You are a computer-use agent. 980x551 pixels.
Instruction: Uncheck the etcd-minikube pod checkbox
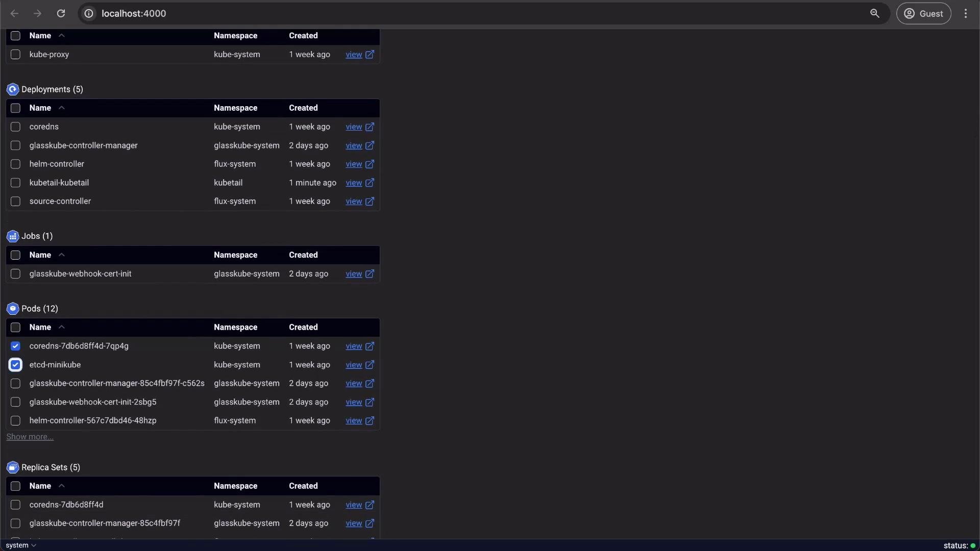(x=15, y=365)
